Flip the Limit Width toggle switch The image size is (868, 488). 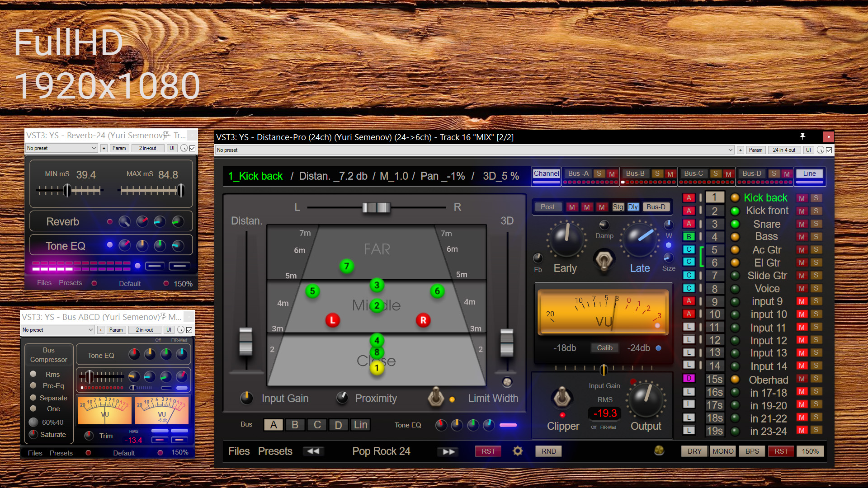tap(436, 397)
